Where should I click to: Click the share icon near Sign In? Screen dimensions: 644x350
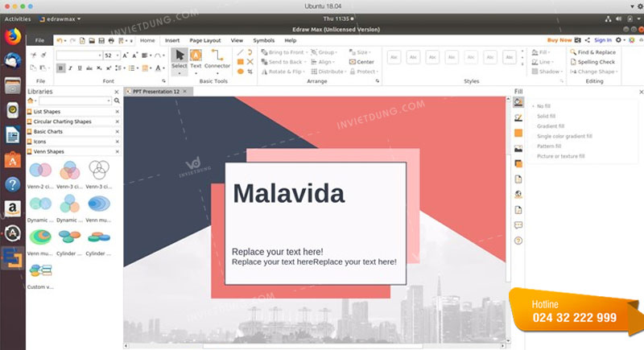[588, 40]
